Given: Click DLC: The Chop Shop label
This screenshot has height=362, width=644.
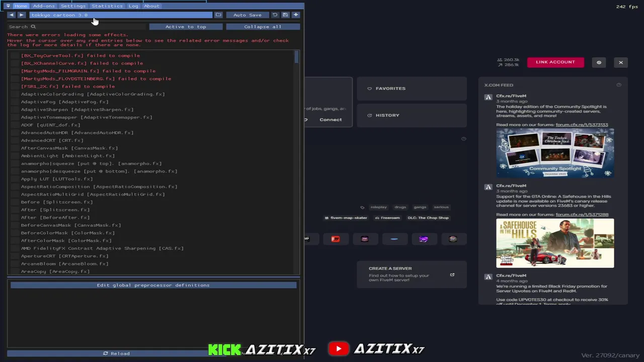Looking at the screenshot, I should pyautogui.click(x=428, y=218).
